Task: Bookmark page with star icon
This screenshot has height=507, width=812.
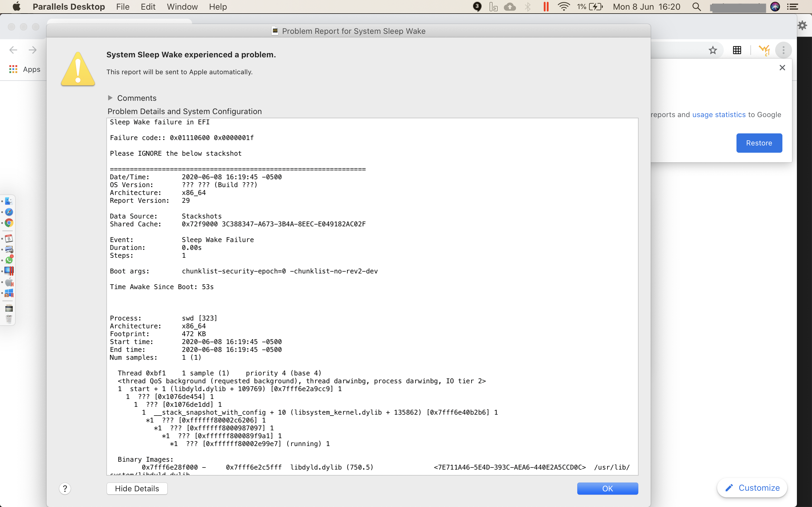Action: [713, 50]
